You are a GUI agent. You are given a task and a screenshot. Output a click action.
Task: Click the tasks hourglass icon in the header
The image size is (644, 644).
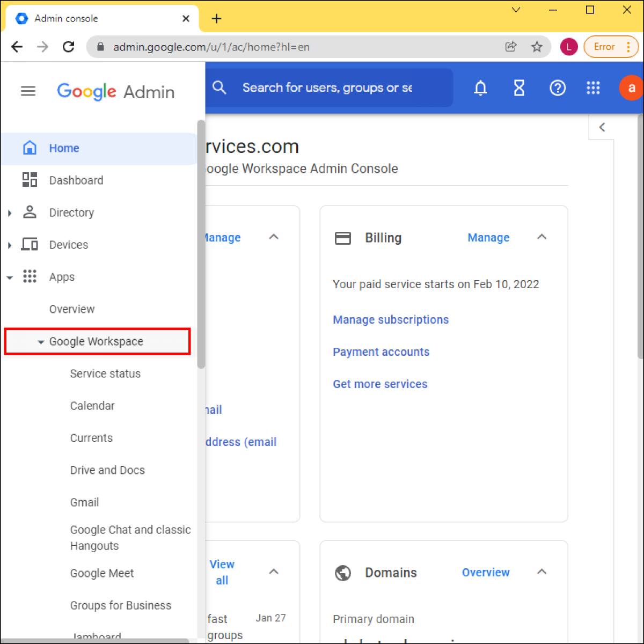tap(519, 87)
